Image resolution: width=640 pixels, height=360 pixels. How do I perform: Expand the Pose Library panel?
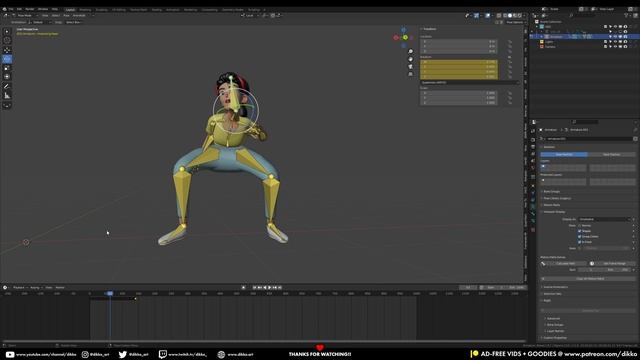(557, 198)
